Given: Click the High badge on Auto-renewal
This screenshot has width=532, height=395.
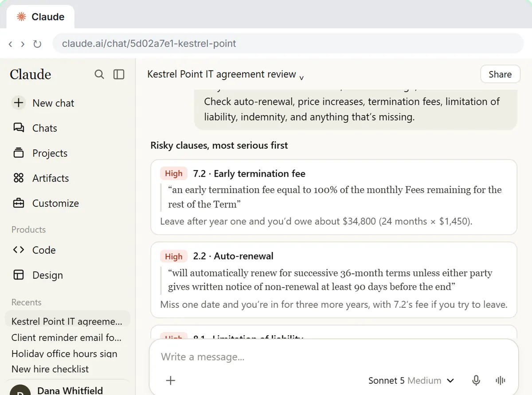Looking at the screenshot, I should coord(174,256).
